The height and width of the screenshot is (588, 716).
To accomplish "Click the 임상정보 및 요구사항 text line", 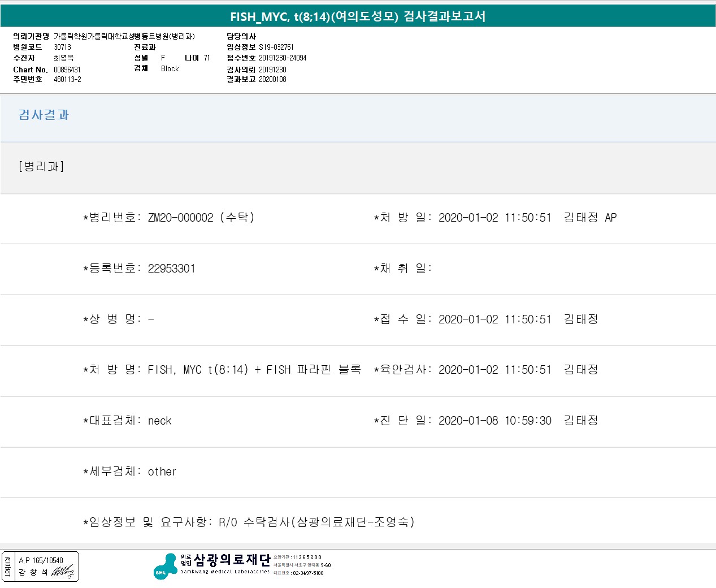I will click(x=249, y=522).
